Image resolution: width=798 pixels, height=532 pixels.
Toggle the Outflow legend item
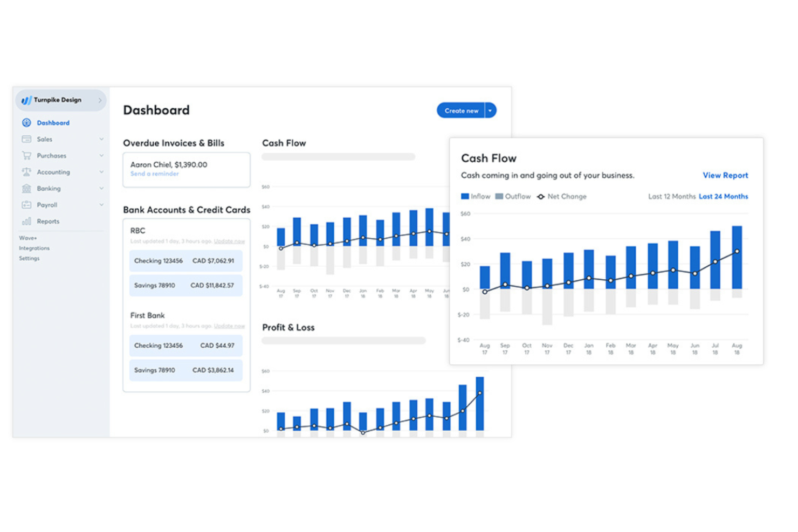tap(513, 196)
